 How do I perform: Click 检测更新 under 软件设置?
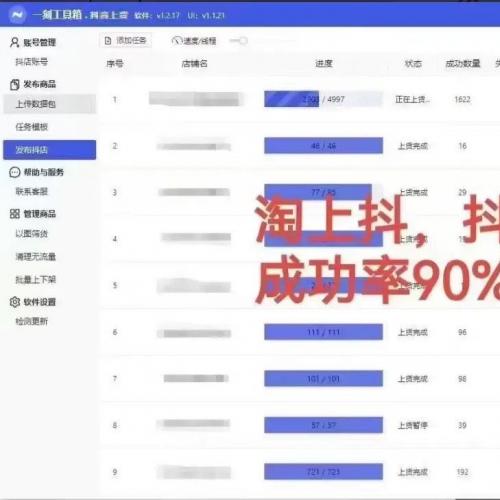(32, 321)
